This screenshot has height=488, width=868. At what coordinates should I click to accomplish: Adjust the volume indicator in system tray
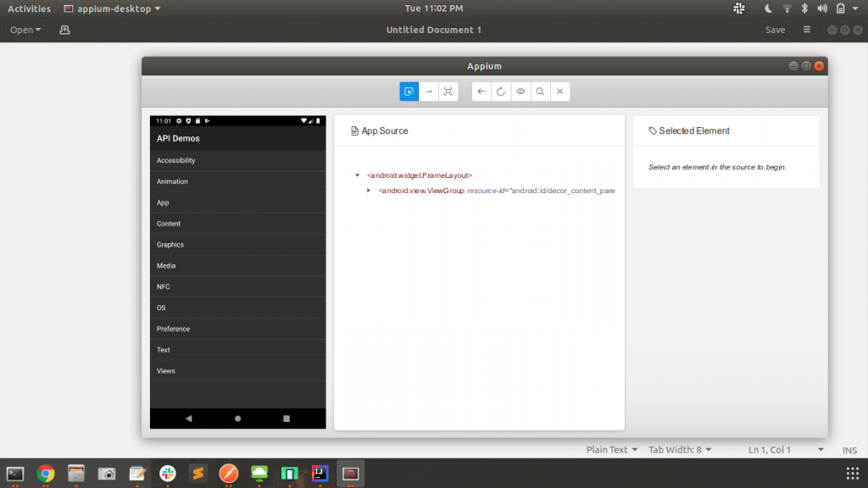(821, 8)
